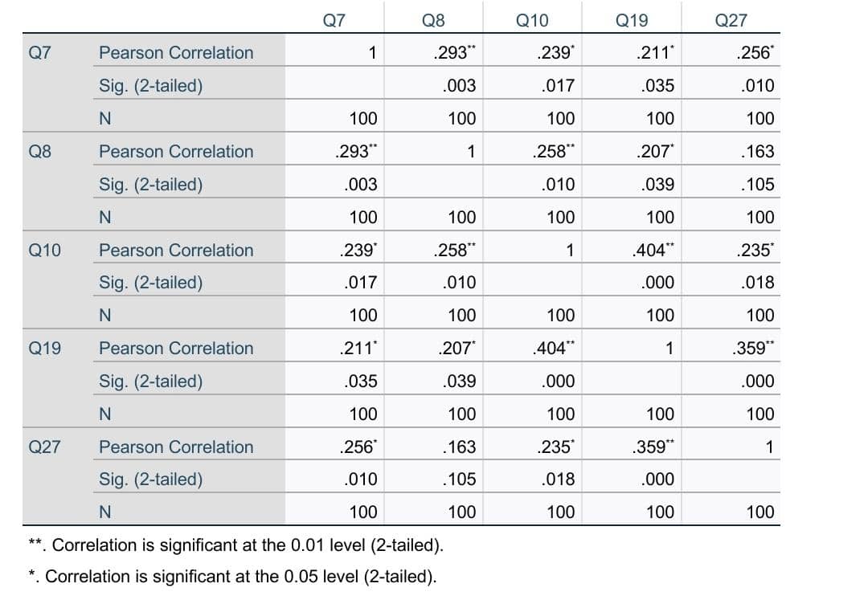Viewport: 868px width, 608px height.
Task: Click the Q27 column header
Action: click(731, 22)
